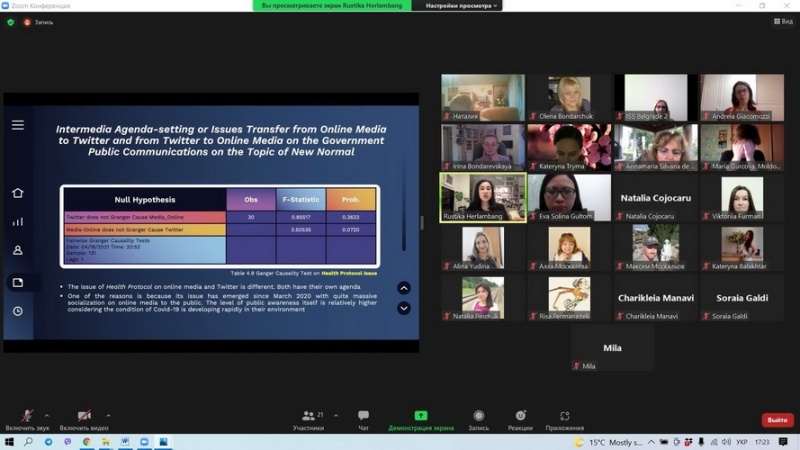The height and width of the screenshot is (450, 800).
Task: Expand the video options arrow
Action: tap(108, 414)
